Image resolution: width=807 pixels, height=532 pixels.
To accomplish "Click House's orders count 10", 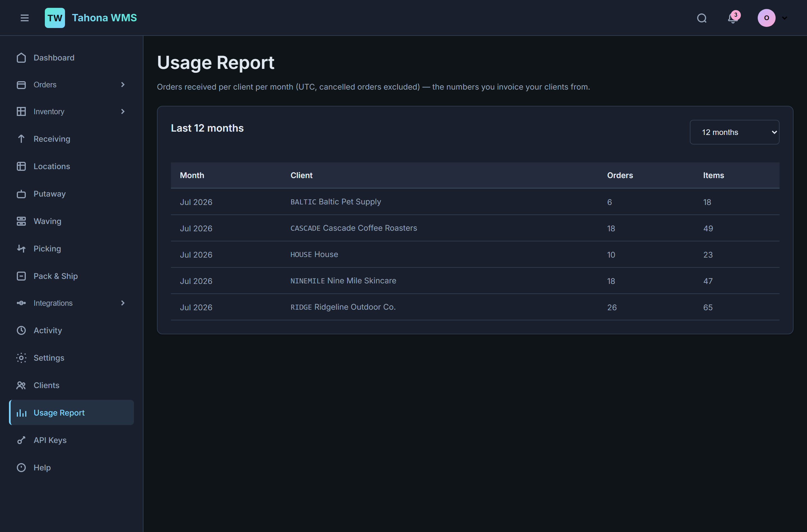I will tap(611, 255).
